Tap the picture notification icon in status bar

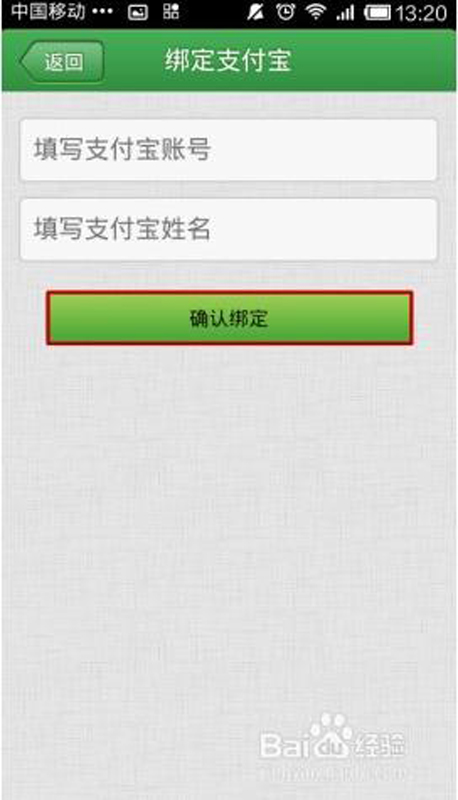pos(137,13)
